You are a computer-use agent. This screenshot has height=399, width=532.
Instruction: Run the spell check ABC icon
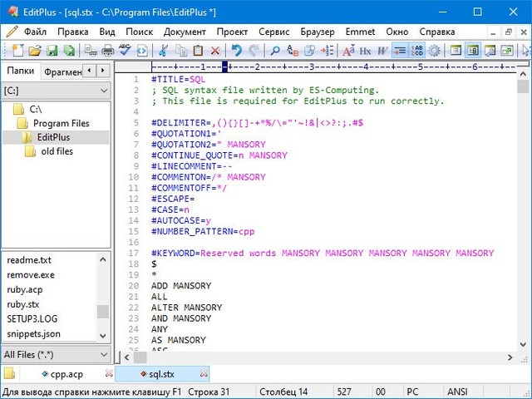[x=125, y=52]
